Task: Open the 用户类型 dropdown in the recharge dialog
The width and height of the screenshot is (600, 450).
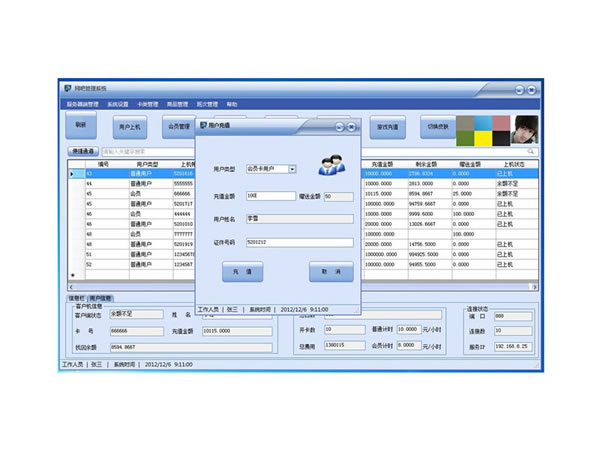Action: click(x=292, y=169)
